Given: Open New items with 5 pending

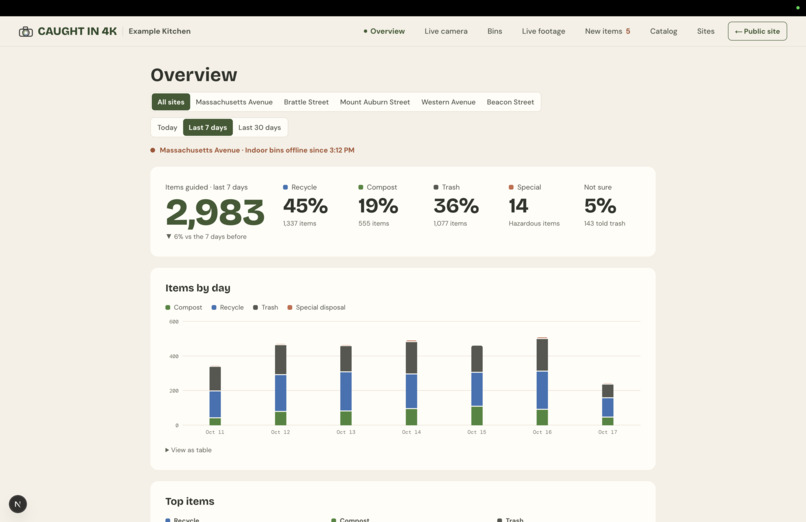Looking at the screenshot, I should click(x=607, y=31).
